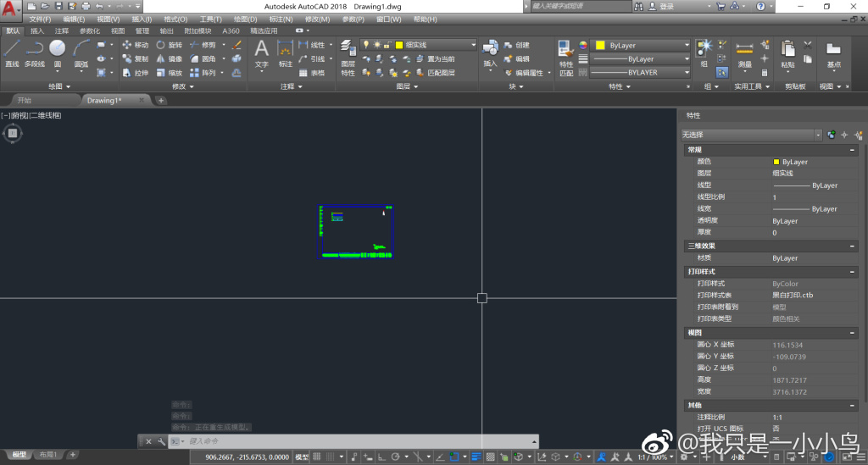The width and height of the screenshot is (868, 465).
Task: Collapse the 常规 section in properties
Action: pos(852,150)
